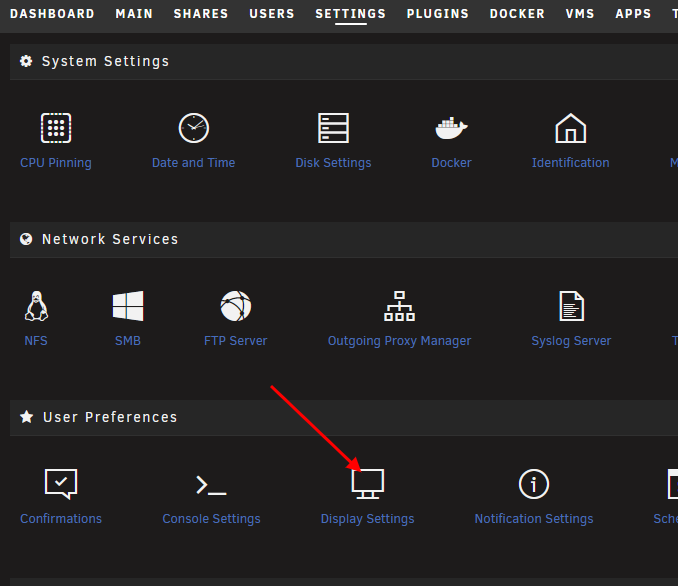Open the Shares tab
The width and height of the screenshot is (678, 586).
[201, 14]
